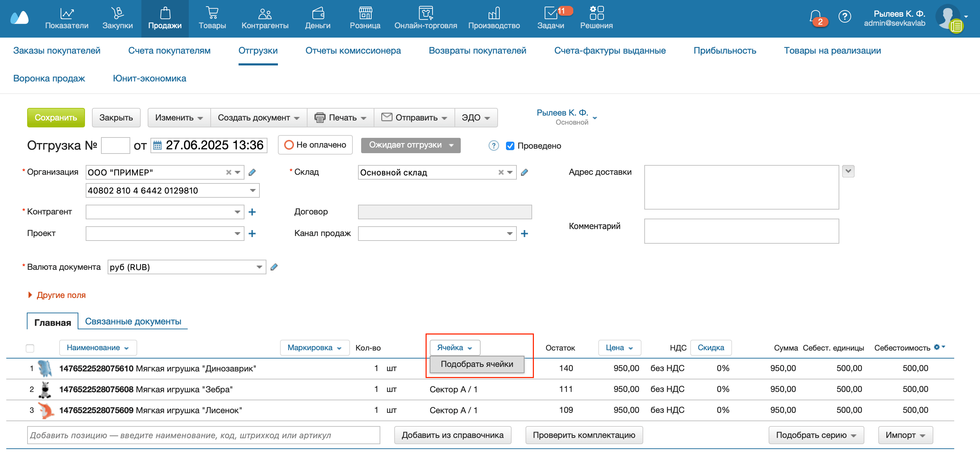Select the Подобрать ячейки menu item
Screen dimensions: 980x456
(x=476, y=364)
